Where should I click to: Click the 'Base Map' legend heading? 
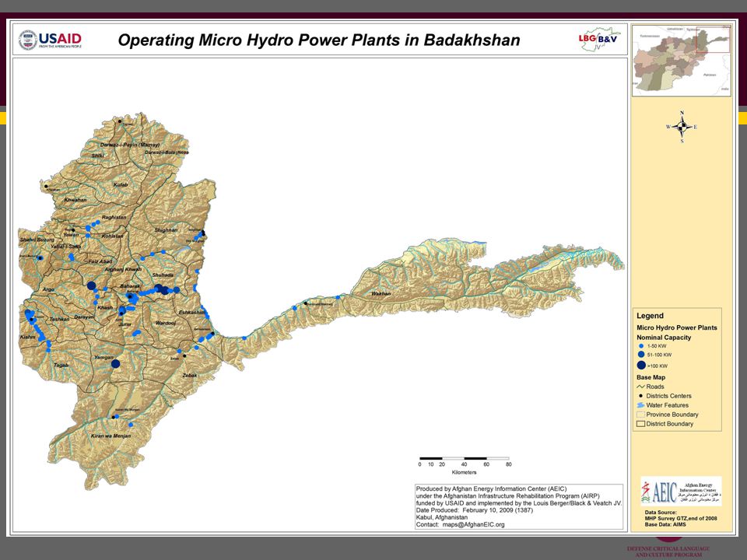[x=651, y=377]
